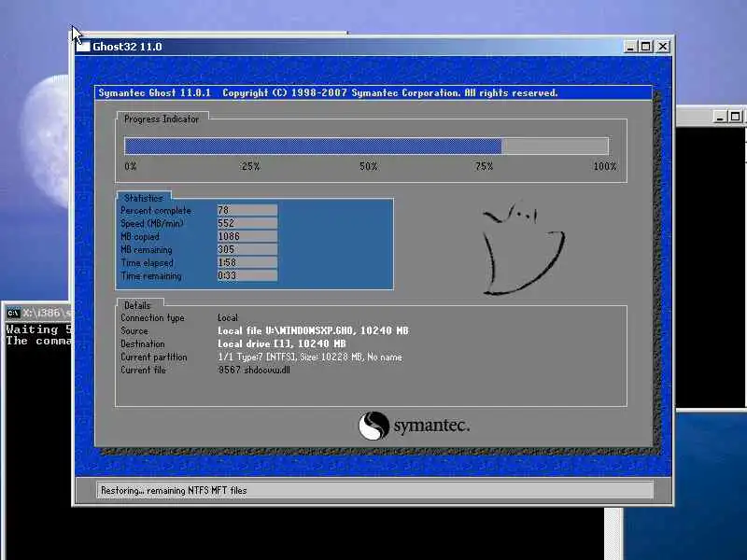Click the Progress Indicator group label
Viewport: 747px width, 560px height.
click(162, 119)
